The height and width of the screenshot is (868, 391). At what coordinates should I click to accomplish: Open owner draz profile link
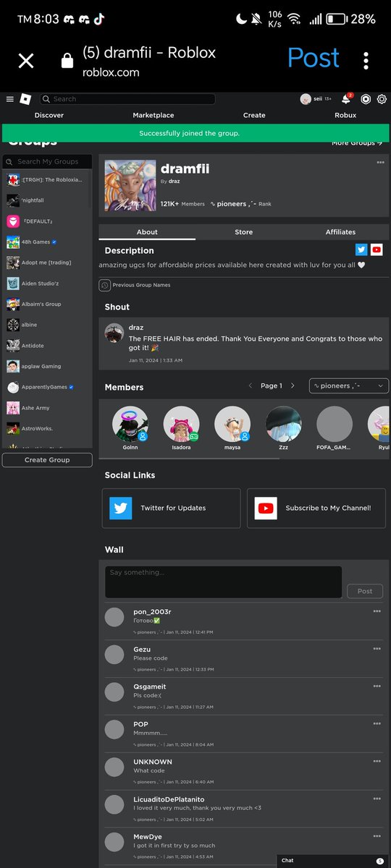(175, 182)
